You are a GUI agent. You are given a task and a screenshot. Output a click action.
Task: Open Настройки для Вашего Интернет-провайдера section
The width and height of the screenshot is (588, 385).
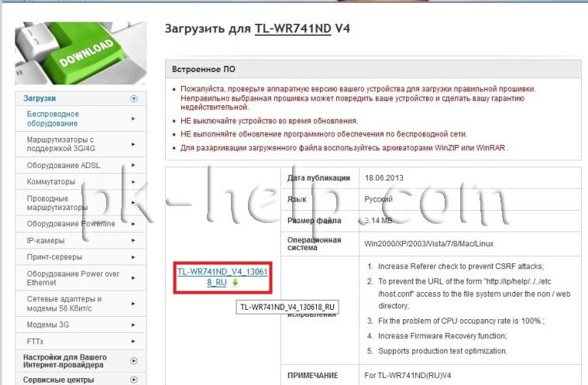[x=65, y=361]
